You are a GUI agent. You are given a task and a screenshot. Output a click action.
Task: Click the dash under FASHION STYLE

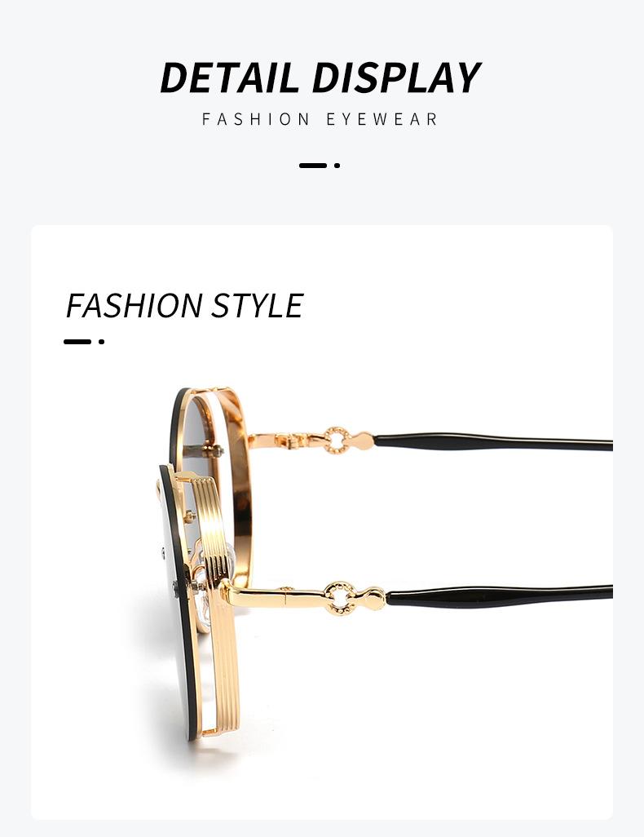coord(77,342)
